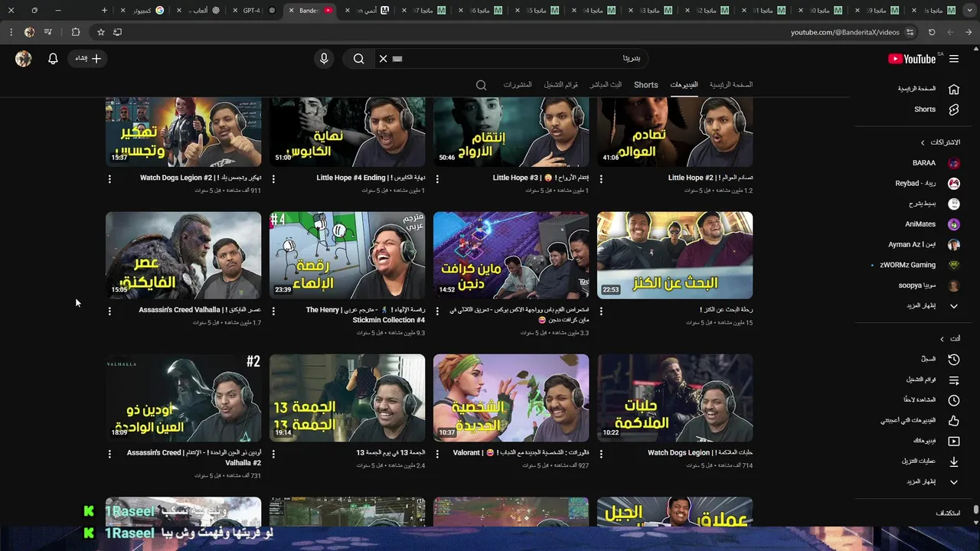
Task: Open options menu for Henry Stickmin video
Action: pos(273,311)
